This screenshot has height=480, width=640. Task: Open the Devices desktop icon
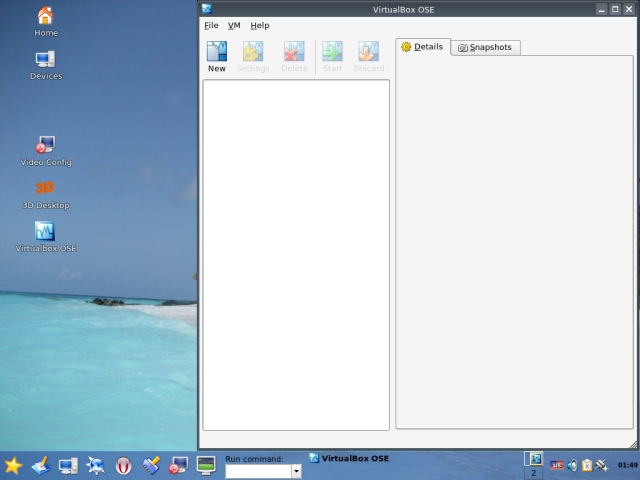pyautogui.click(x=46, y=65)
